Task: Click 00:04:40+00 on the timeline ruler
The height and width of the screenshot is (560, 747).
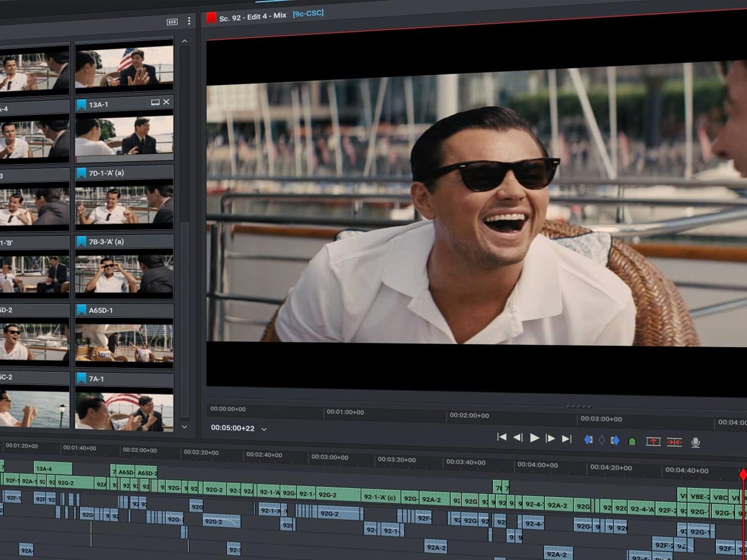Action: click(687, 470)
